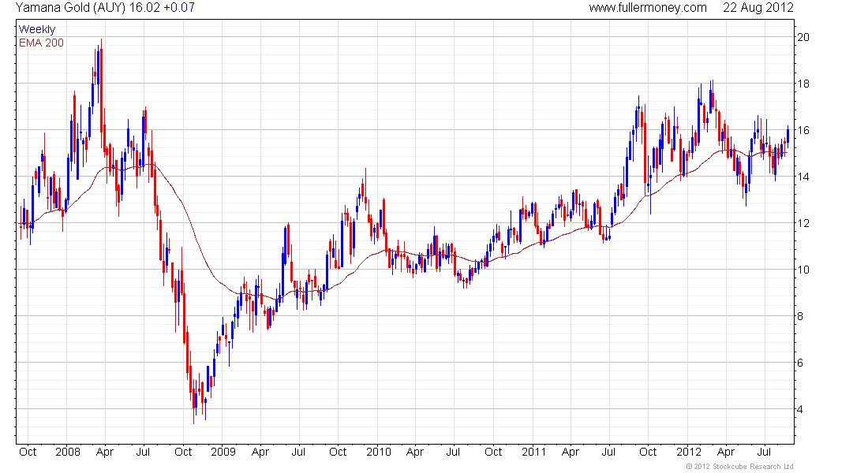
Task: Click the x-axis year label '2012'
Action: [689, 452]
